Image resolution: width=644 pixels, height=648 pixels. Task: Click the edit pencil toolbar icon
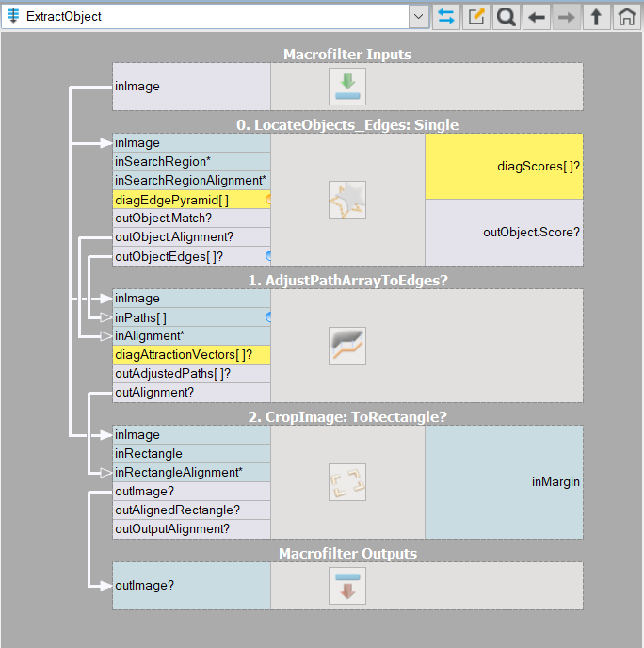[x=476, y=16]
